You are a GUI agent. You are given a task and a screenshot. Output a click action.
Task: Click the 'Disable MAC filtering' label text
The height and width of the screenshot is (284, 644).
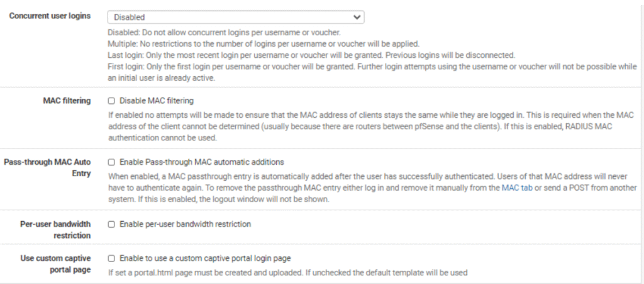pyautogui.click(x=156, y=100)
